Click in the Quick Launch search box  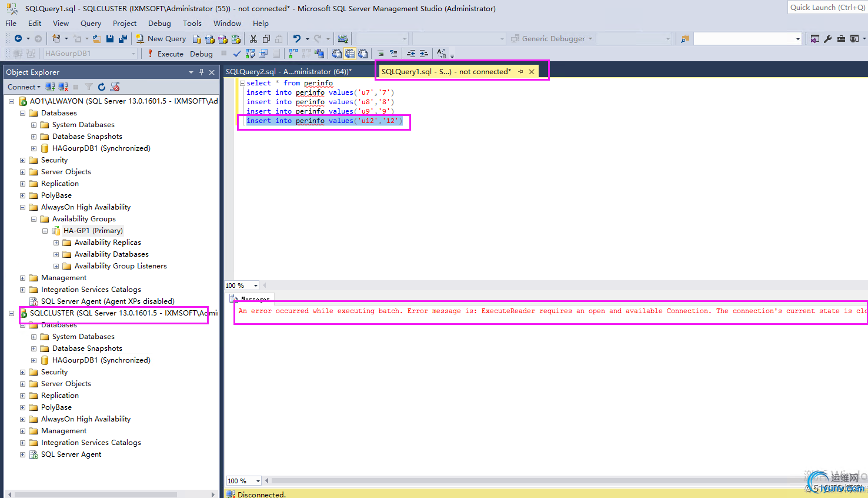(827, 8)
